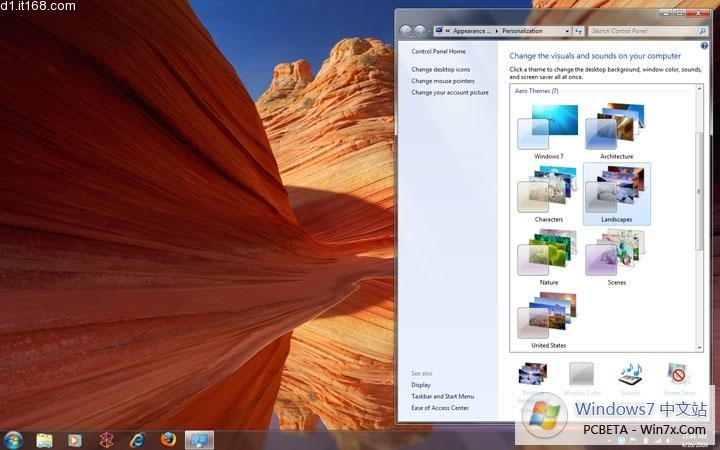Click the Appearance breadcrumb segment
720x450 pixels.
[471, 31]
